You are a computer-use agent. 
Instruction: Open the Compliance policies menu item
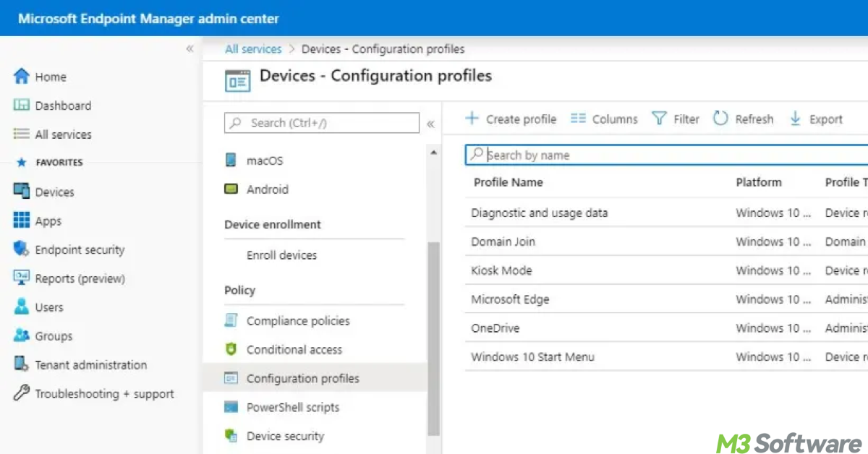[x=298, y=321]
